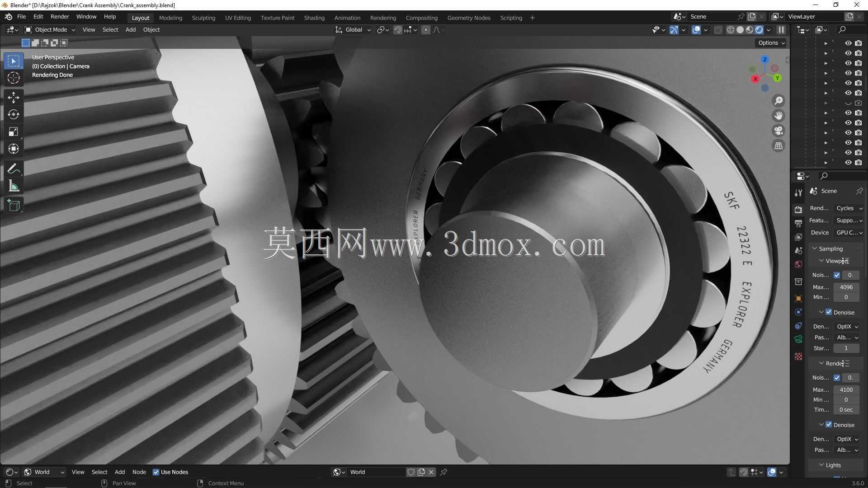This screenshot has width=868, height=488.
Task: Open the Physics properties tab
Action: 798,312
